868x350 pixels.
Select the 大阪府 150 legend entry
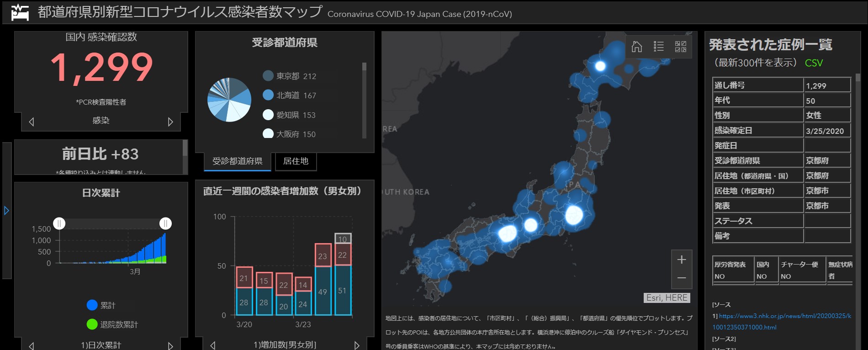point(290,134)
